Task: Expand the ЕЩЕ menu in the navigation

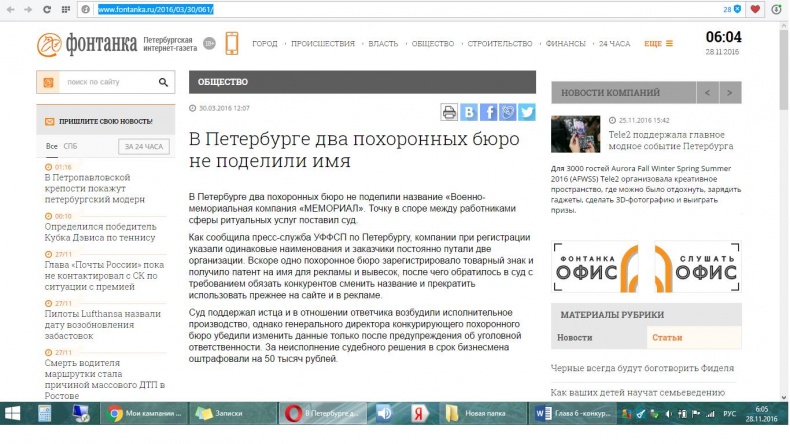Action: [658, 44]
